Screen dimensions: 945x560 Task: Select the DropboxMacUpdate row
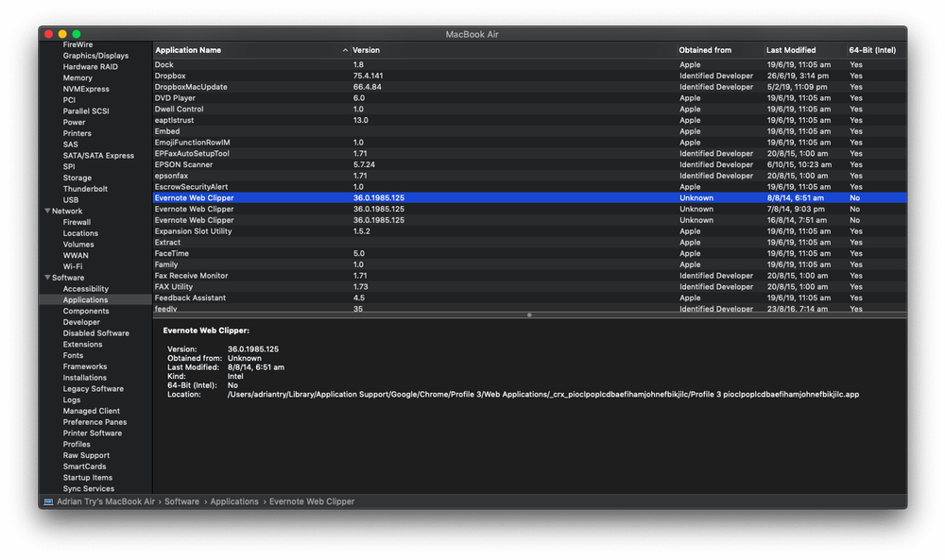point(530,87)
